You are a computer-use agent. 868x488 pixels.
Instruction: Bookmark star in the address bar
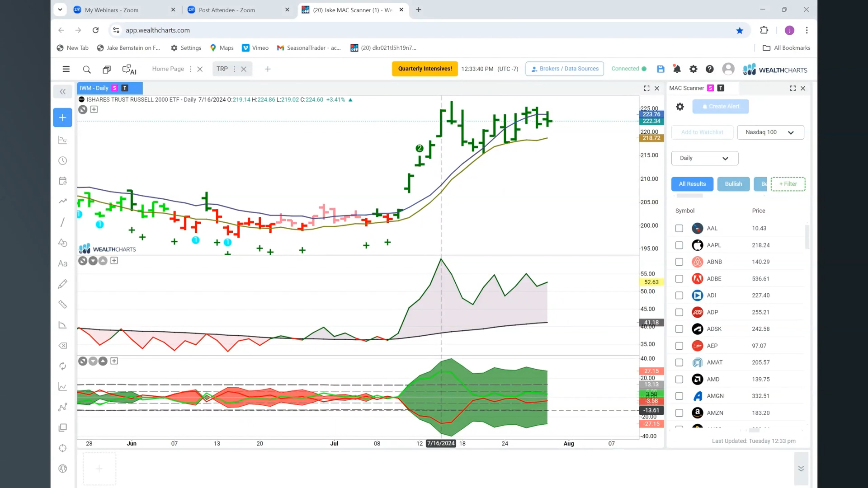(740, 30)
